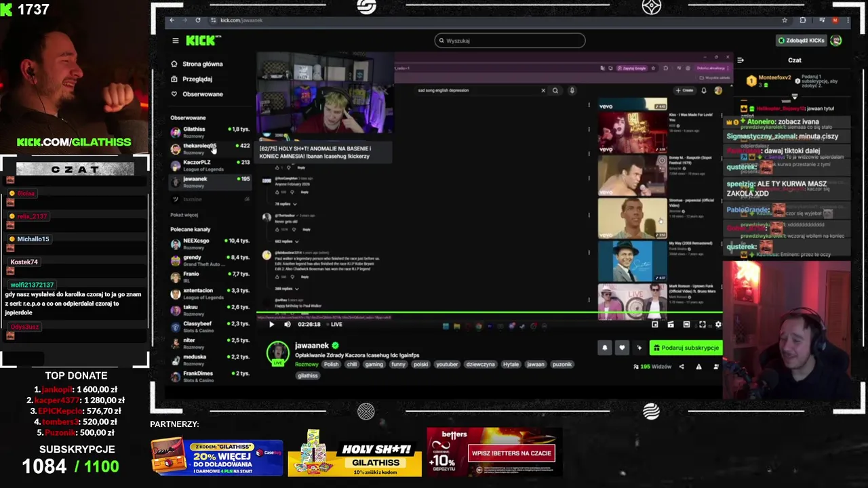
Task: Go back with the browser back arrow
Action: point(172,20)
